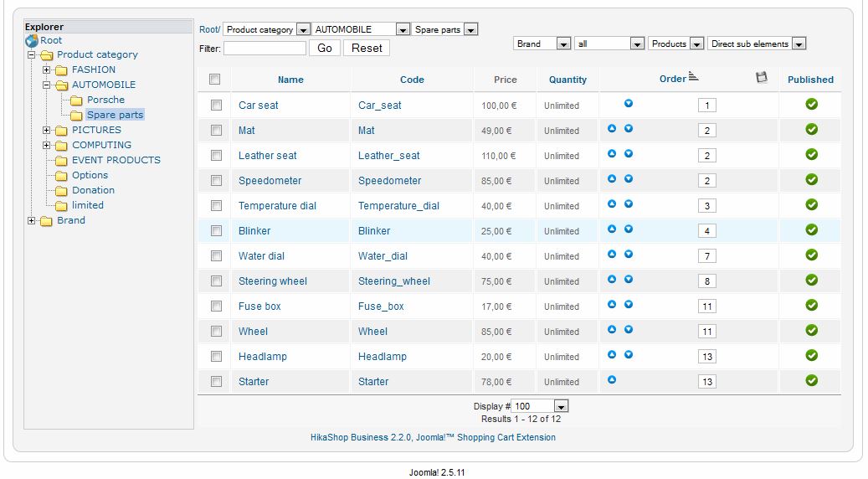This screenshot has height=479, width=868.
Task: Click the Filter text input field
Action: point(265,49)
